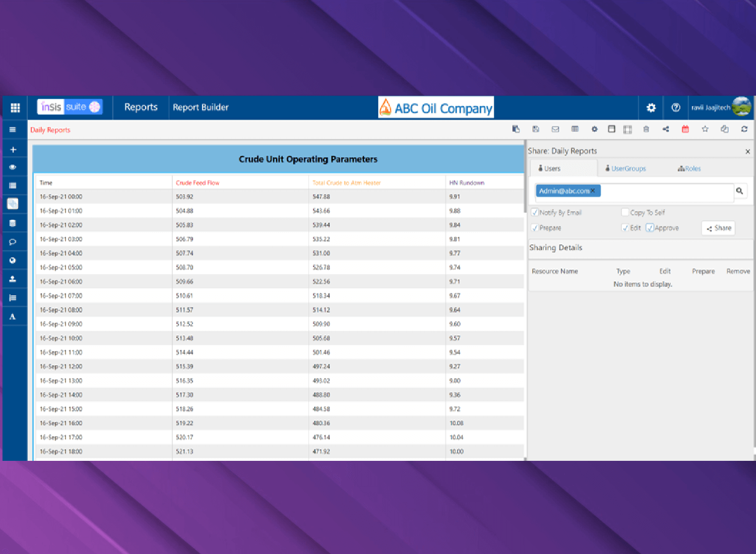Viewport: 756px width, 554px height.
Task: Open the Report Builder menu
Action: pyautogui.click(x=201, y=107)
